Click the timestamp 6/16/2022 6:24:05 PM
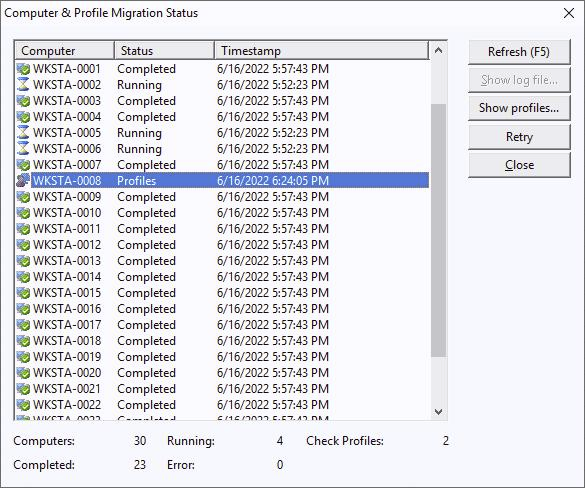Image resolution: width=585 pixels, height=488 pixels. (273, 181)
